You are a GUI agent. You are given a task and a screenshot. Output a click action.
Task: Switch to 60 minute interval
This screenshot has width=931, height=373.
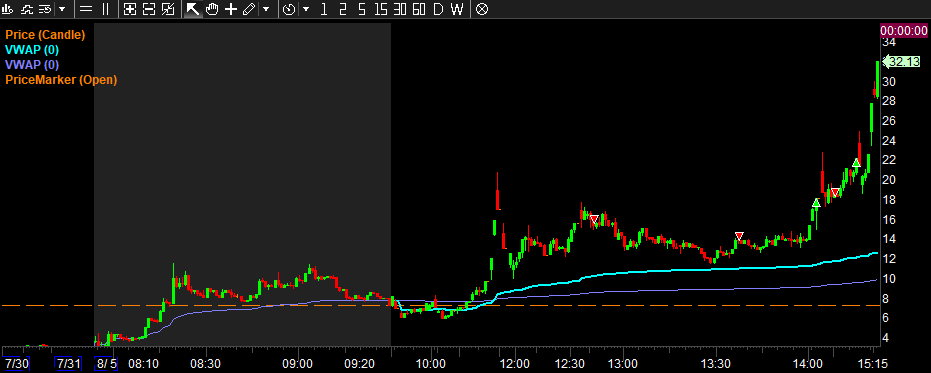click(419, 9)
